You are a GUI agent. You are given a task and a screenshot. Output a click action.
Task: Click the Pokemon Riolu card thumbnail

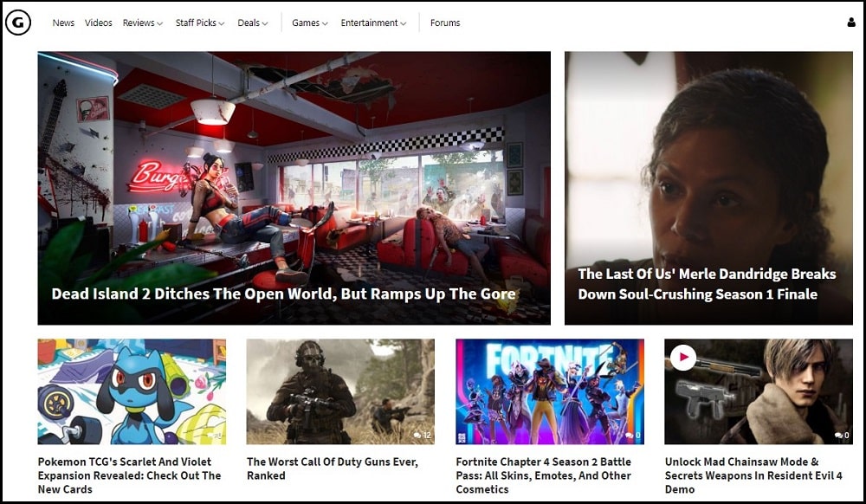tap(132, 391)
